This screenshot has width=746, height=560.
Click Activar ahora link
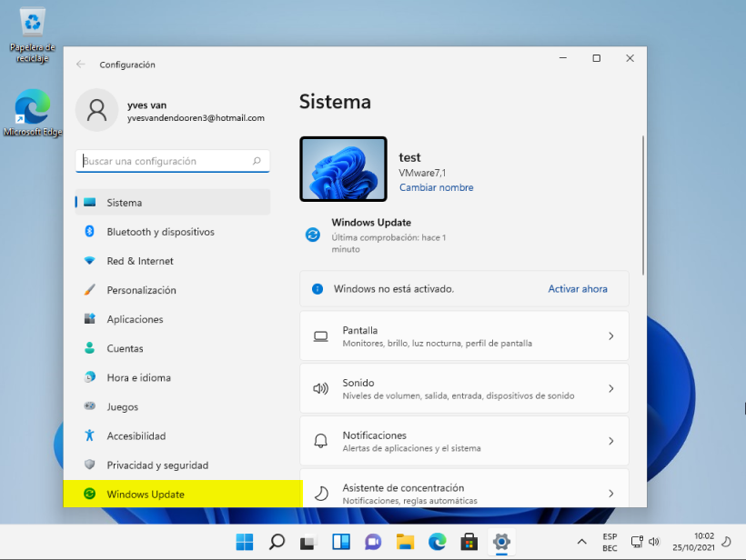[578, 288]
